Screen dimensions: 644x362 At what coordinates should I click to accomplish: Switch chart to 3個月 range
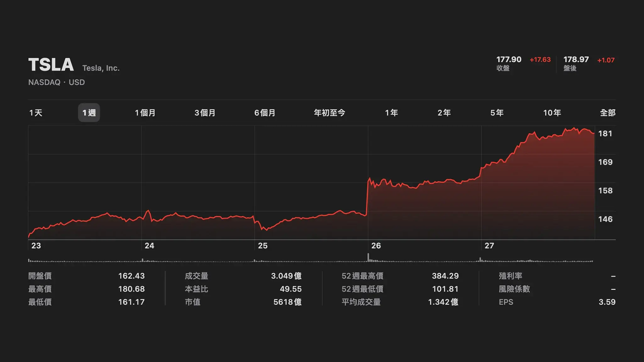click(205, 113)
